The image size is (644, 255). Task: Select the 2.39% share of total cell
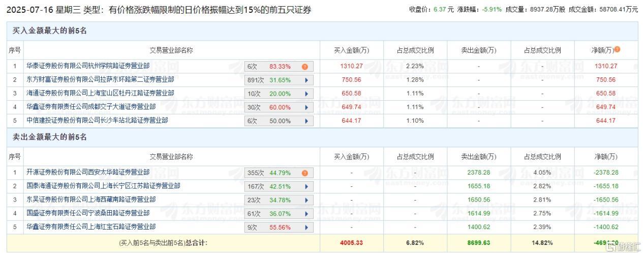(542, 226)
